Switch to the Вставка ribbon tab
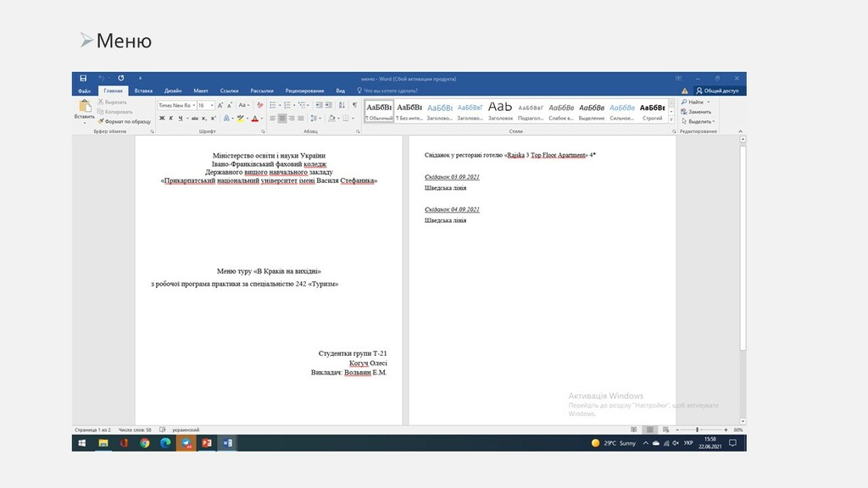Viewport: 868px width, 488px height. click(143, 91)
